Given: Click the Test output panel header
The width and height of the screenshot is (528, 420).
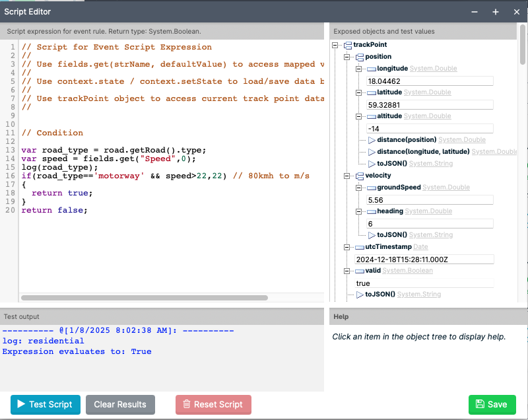Looking at the screenshot, I should [162, 316].
